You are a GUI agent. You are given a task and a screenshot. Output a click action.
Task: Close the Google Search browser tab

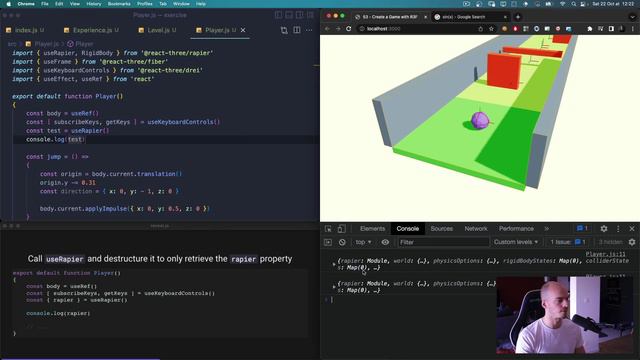(x=505, y=17)
